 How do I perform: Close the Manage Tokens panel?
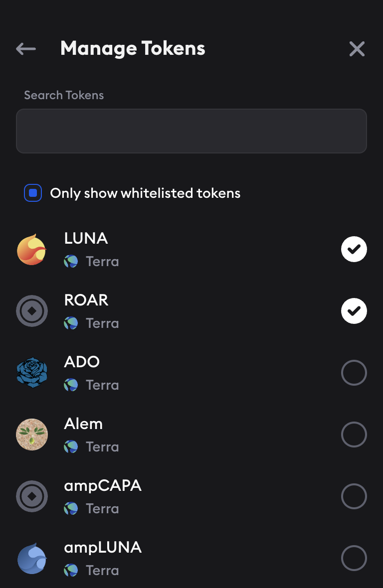click(357, 49)
